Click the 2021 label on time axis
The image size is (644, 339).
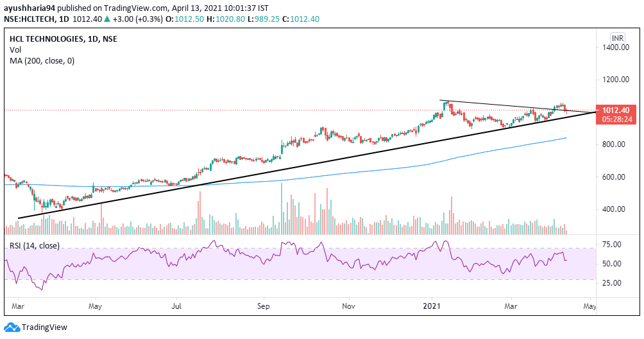(x=432, y=306)
